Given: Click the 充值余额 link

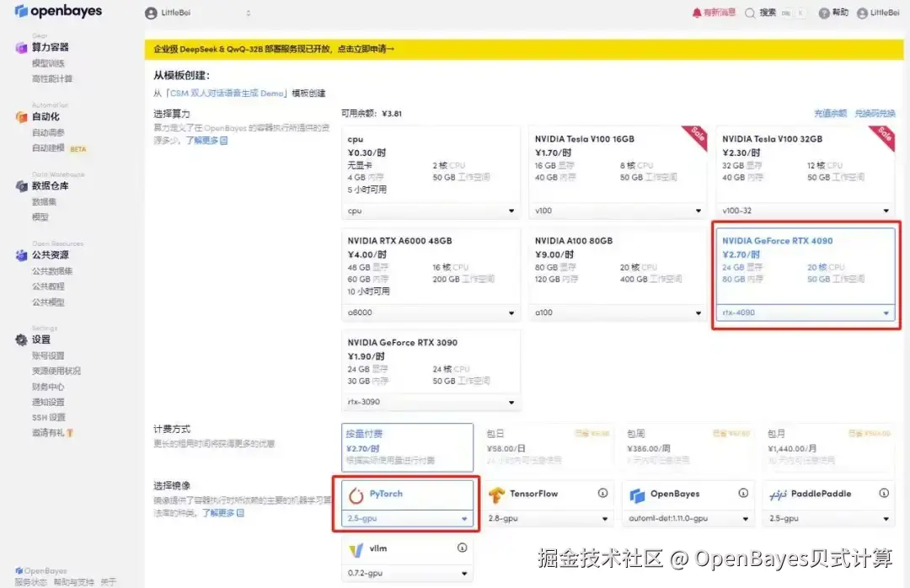Looking at the screenshot, I should point(830,114).
